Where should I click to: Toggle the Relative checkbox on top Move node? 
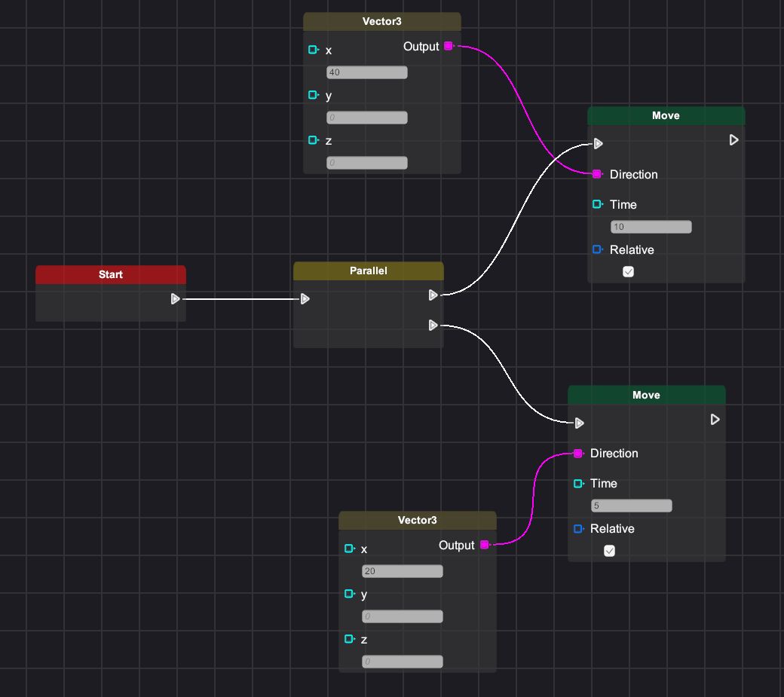(628, 272)
